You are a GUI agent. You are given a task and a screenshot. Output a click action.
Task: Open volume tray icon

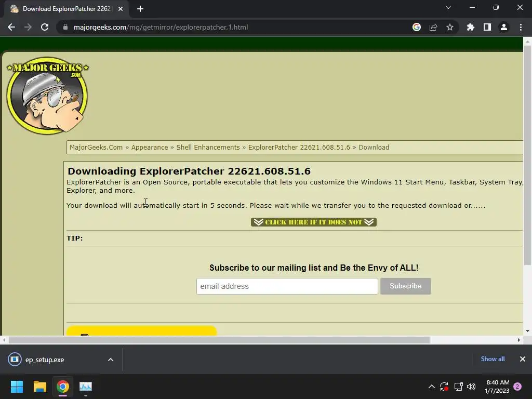pos(471,387)
